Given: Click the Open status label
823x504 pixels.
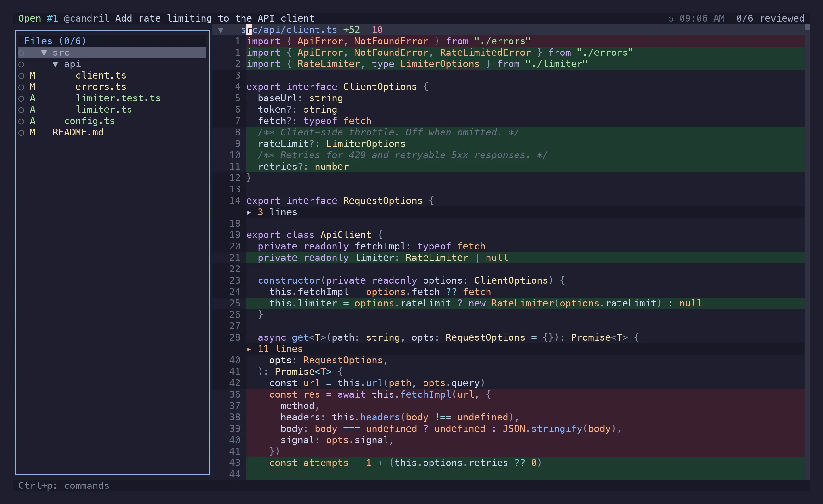Looking at the screenshot, I should point(30,18).
